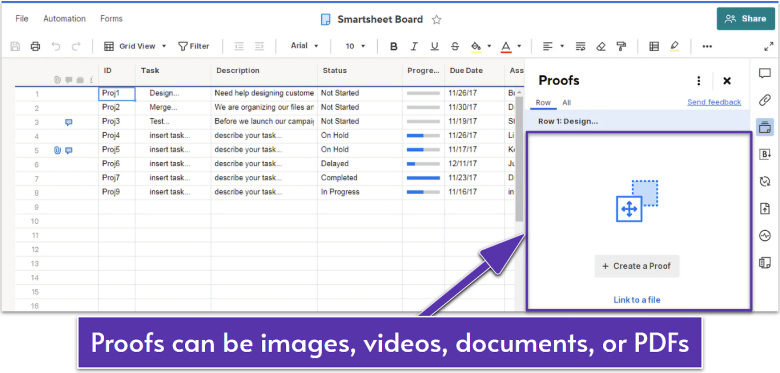
Task: Click the Brandfolder B icon in sidebar
Action: (765, 155)
